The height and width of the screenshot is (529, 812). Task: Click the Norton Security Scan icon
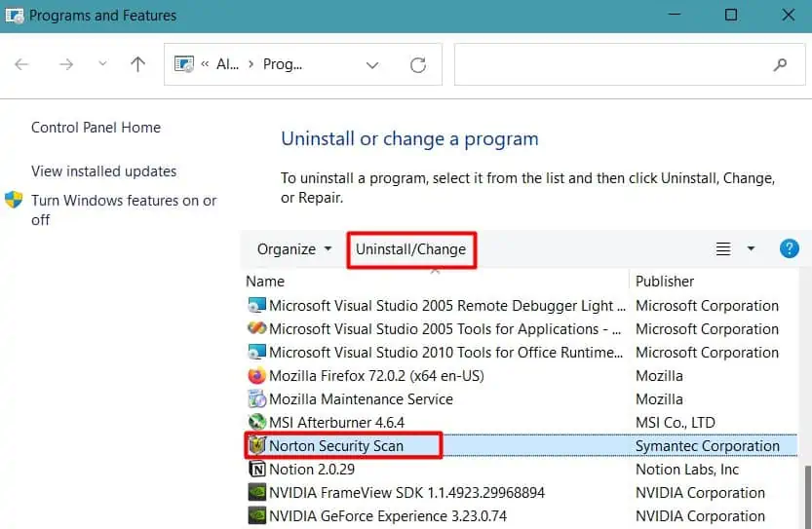tap(257, 446)
